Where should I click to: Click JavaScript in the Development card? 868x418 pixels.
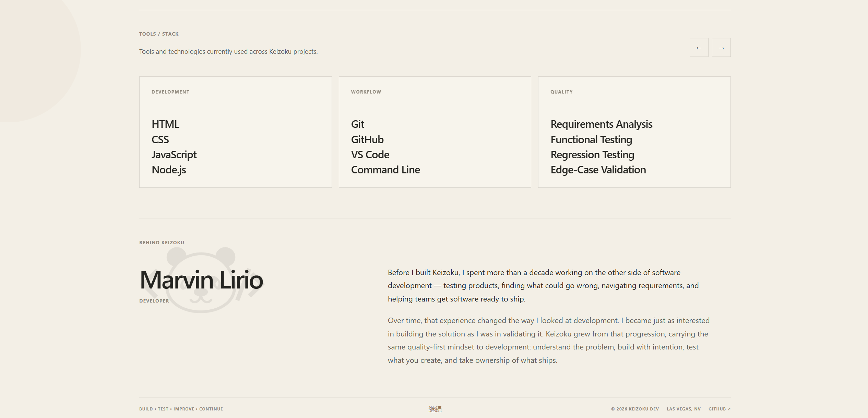click(174, 155)
